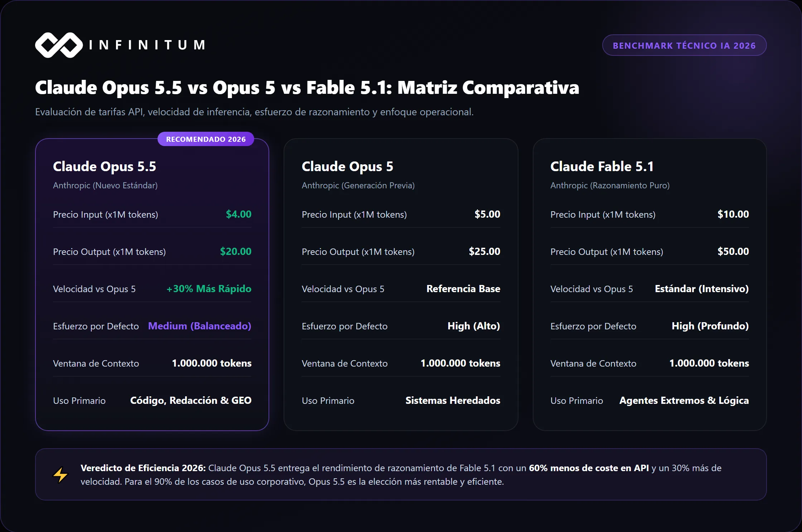Click the lightning bolt verdict icon
This screenshot has height=532, width=802.
[x=60, y=475]
